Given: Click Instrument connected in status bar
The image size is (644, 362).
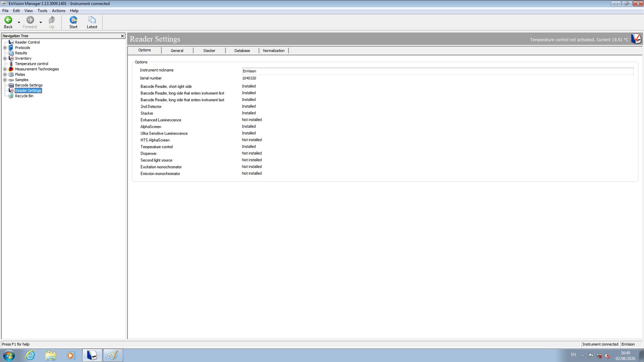Looking at the screenshot, I should [600, 344].
